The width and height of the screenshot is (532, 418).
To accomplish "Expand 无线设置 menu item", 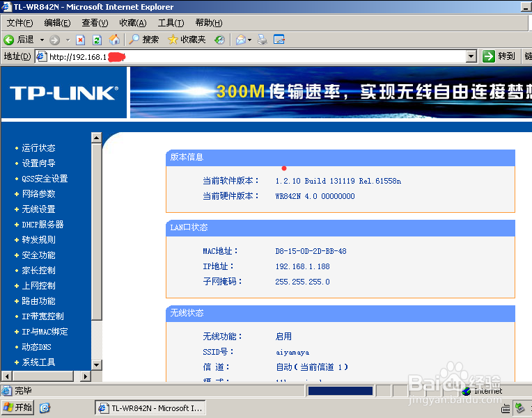I will 38,209.
